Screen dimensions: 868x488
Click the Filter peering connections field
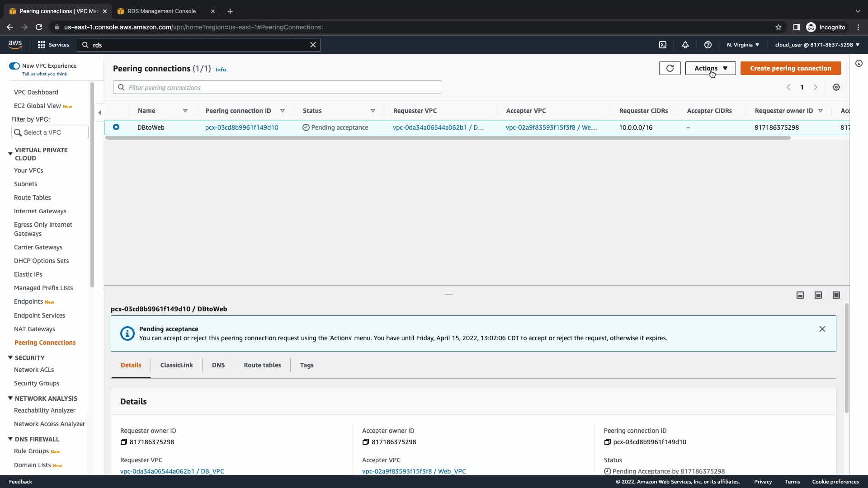point(277,88)
